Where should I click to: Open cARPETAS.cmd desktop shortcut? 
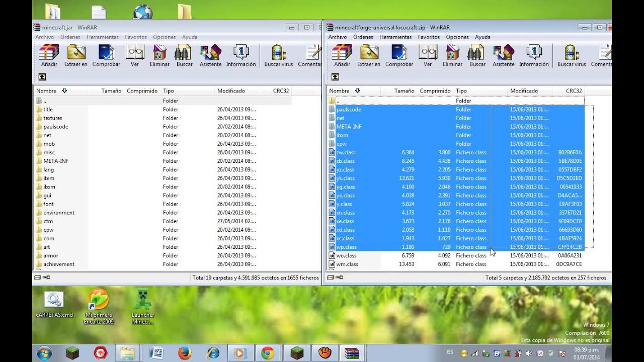54,305
